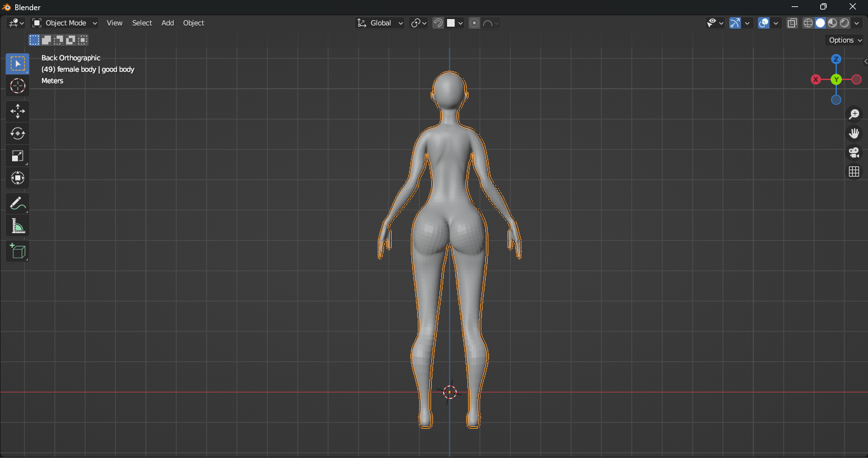868x458 pixels.
Task: Switch between perspective and orthographic grid button
Action: (x=854, y=172)
